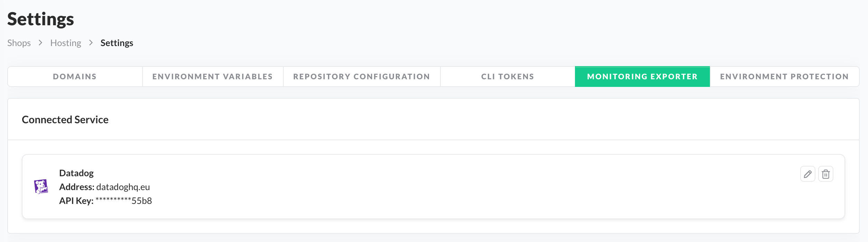
Task: Click the Datadog logo icon
Action: (41, 187)
